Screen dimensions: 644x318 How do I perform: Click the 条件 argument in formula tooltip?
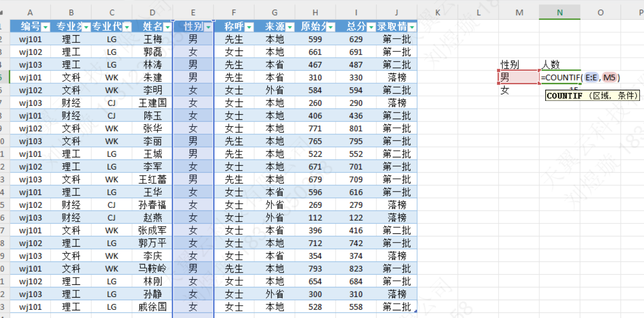[625, 95]
